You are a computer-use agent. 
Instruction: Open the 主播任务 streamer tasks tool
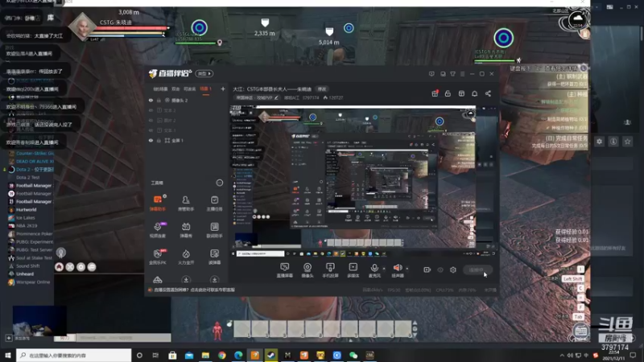click(x=214, y=203)
